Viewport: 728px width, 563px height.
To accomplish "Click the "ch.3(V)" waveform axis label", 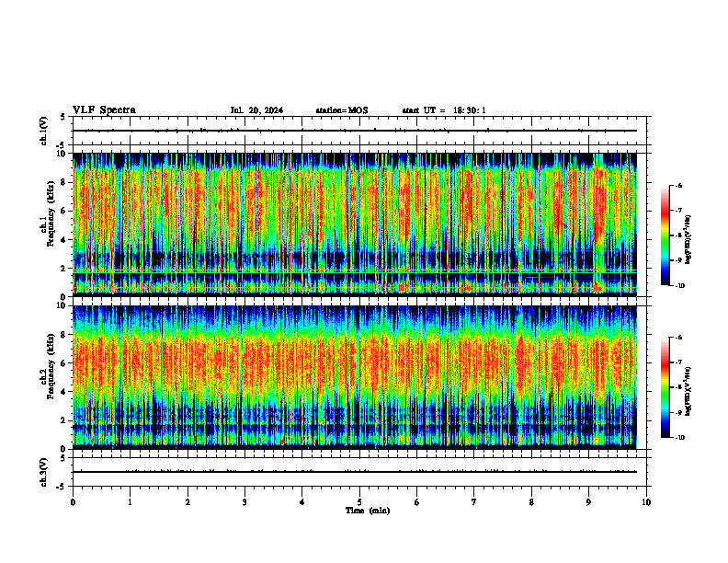I will 43,473.
